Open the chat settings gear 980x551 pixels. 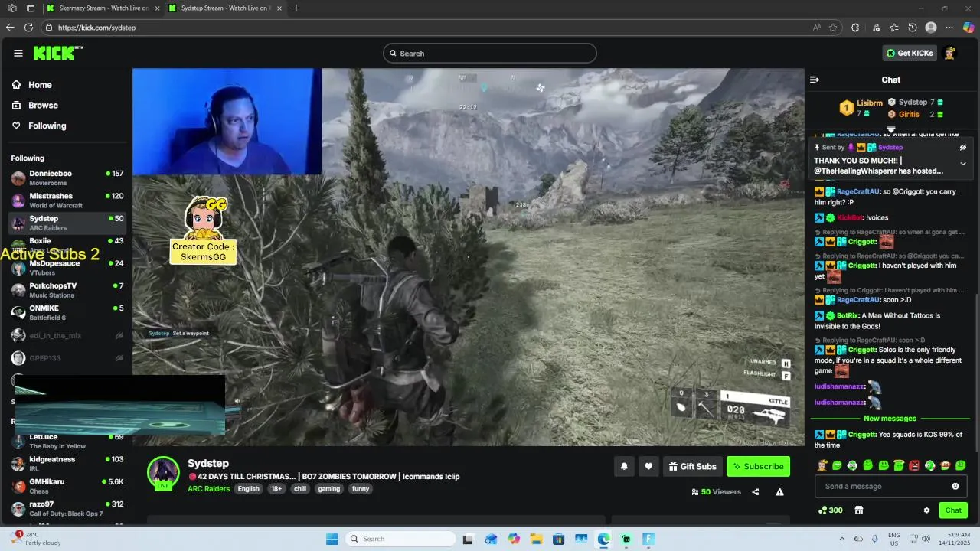click(x=926, y=510)
